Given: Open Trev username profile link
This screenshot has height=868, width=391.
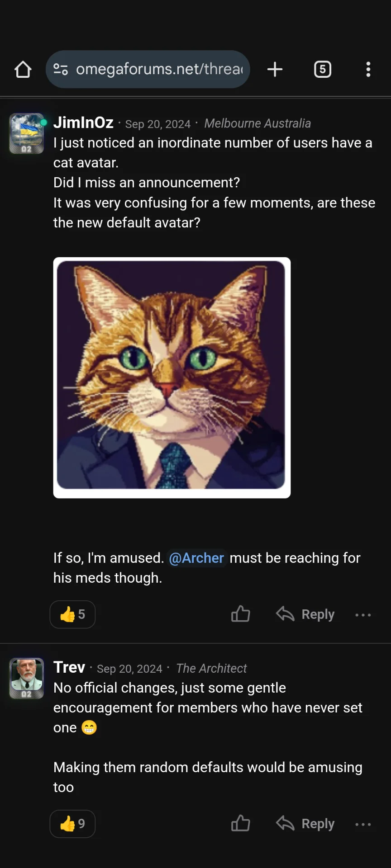Looking at the screenshot, I should (x=69, y=667).
